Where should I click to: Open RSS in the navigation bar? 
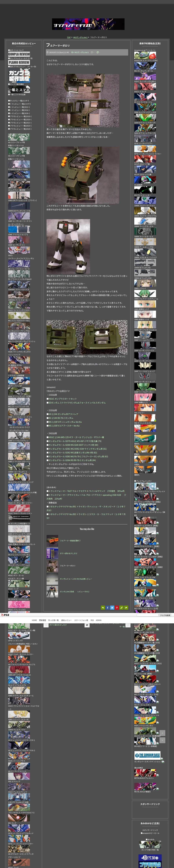pos(92,620)
